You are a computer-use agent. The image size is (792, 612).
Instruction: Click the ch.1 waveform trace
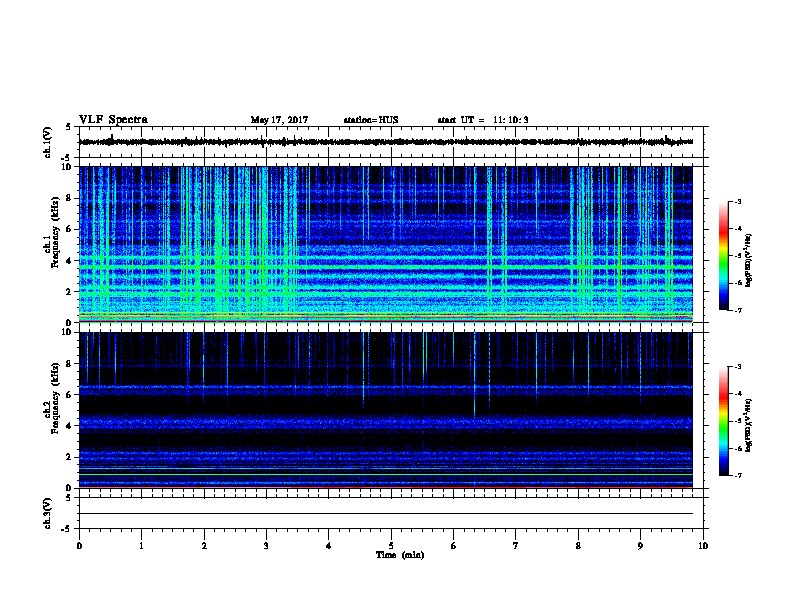point(386,142)
